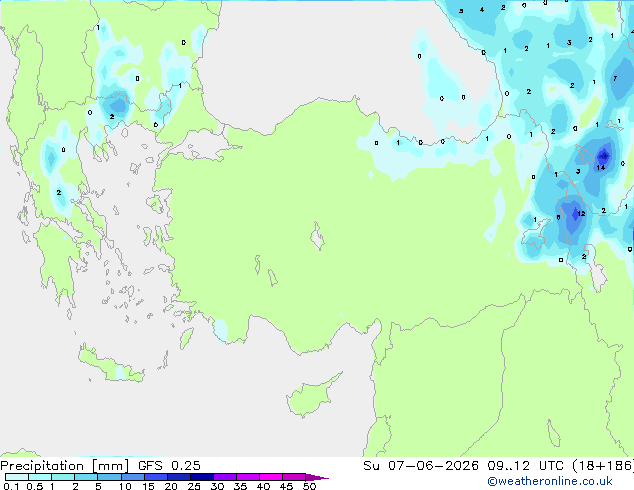Click the '12' precipitation value on map

[x=581, y=213]
